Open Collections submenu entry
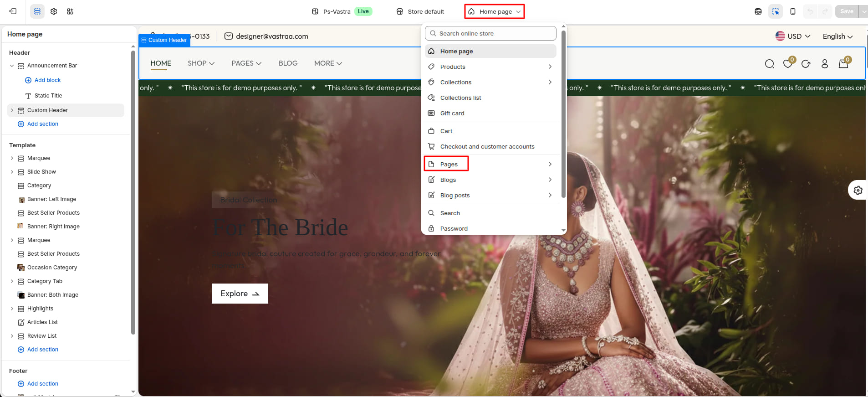 pos(490,82)
